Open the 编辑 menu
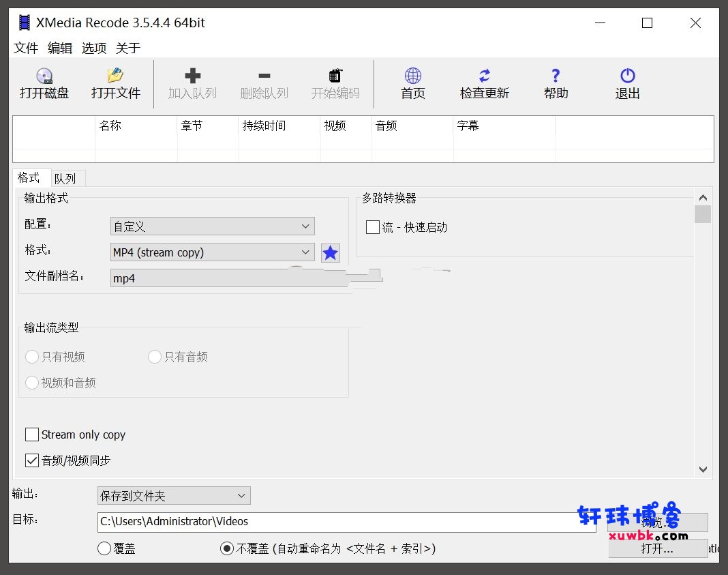Image resolution: width=728 pixels, height=575 pixels. point(60,48)
